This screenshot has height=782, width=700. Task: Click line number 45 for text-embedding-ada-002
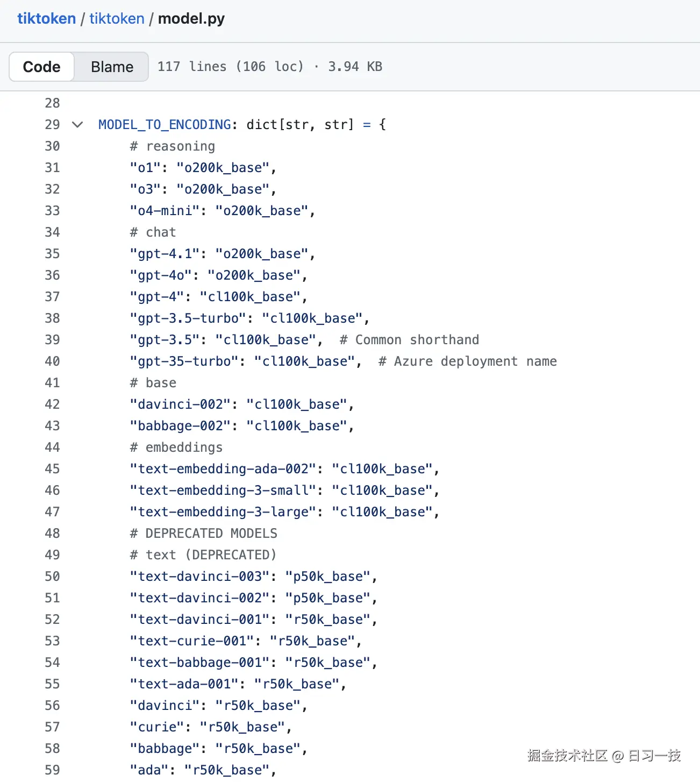52,468
